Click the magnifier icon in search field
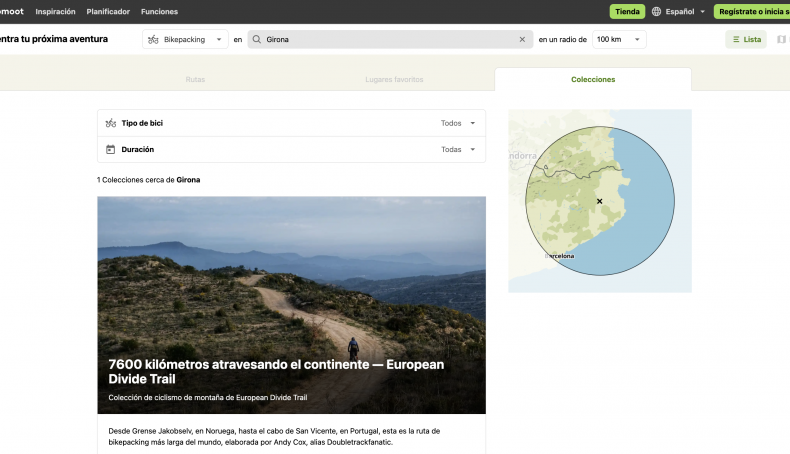 pos(257,39)
